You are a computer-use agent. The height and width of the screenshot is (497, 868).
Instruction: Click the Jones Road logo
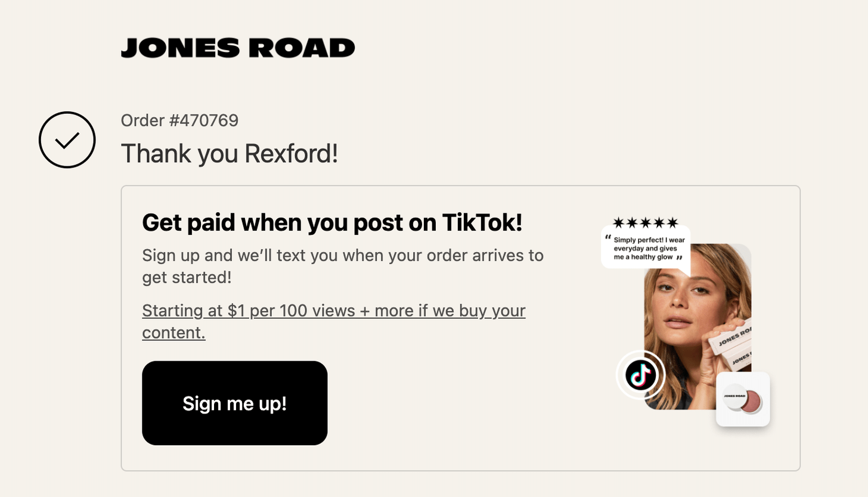pyautogui.click(x=237, y=48)
